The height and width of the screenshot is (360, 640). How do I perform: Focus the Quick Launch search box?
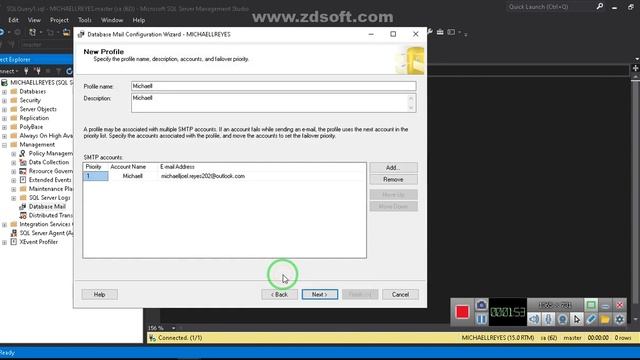pyautogui.click(x=550, y=7)
